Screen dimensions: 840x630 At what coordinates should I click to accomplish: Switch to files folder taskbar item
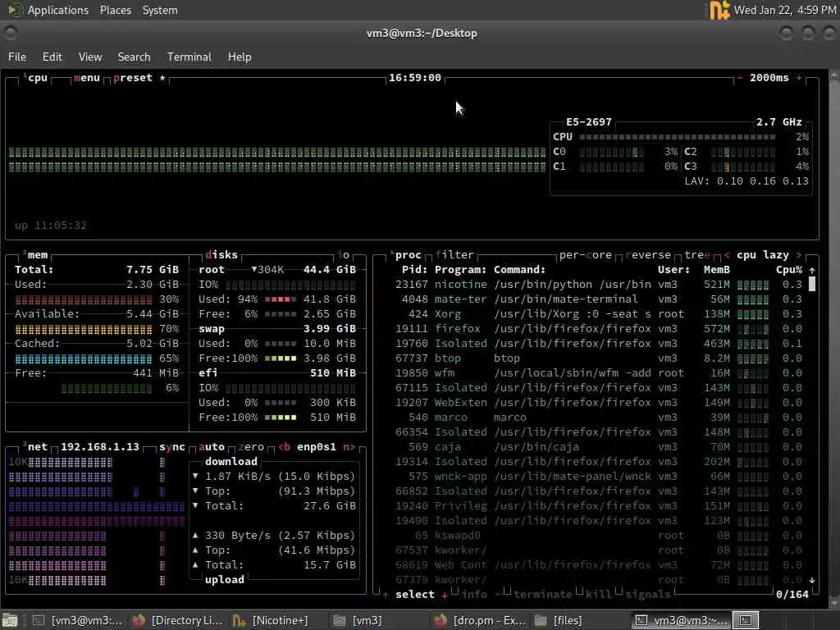(x=577, y=620)
